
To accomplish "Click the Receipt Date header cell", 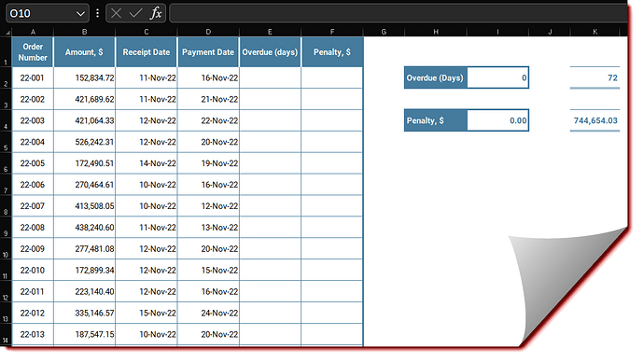I will [147, 52].
